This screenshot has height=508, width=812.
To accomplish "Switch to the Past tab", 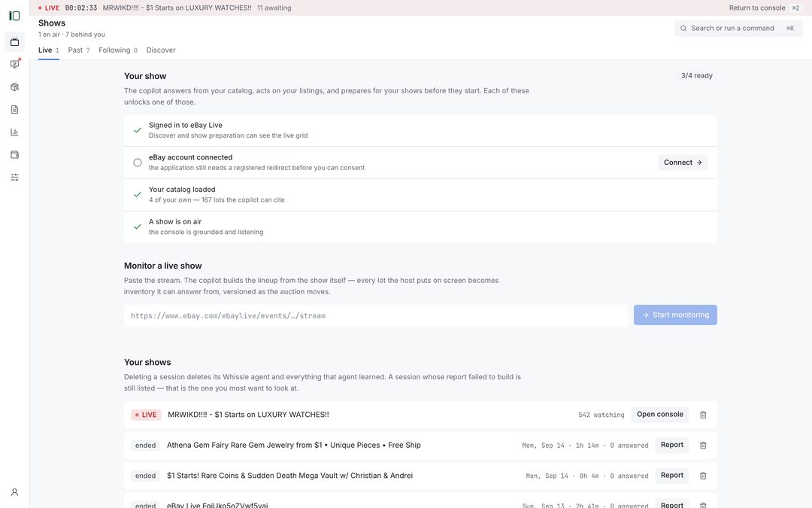I will pyautogui.click(x=79, y=50).
